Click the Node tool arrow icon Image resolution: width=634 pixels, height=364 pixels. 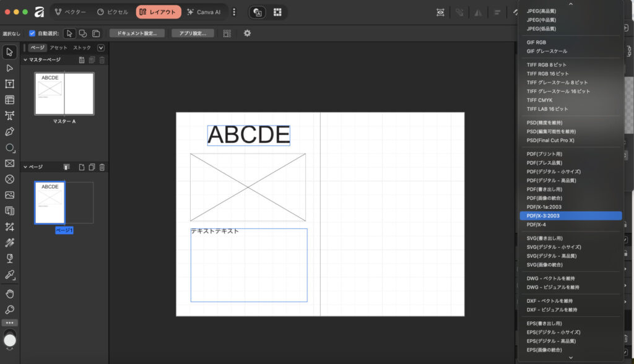click(10, 67)
